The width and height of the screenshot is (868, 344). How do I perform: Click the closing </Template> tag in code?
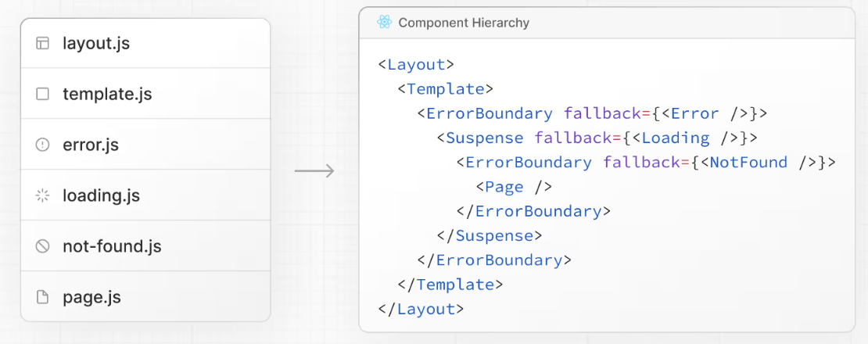(450, 285)
